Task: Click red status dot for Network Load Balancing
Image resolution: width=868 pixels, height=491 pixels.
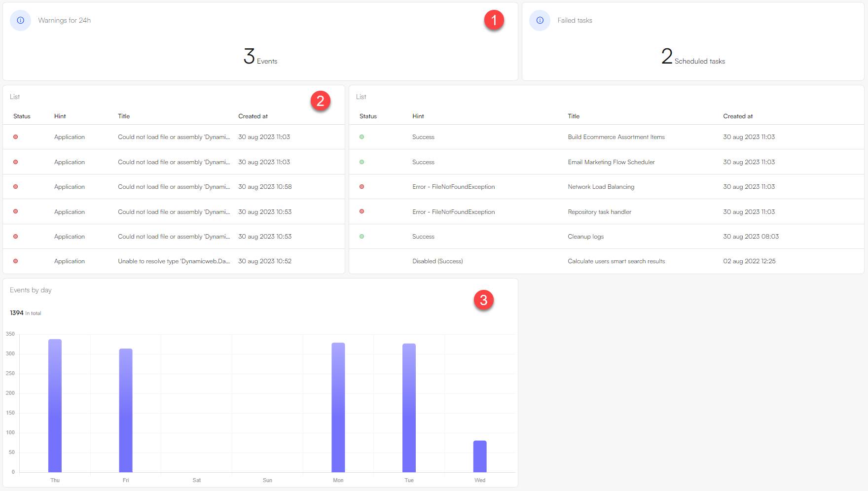Action: (362, 186)
